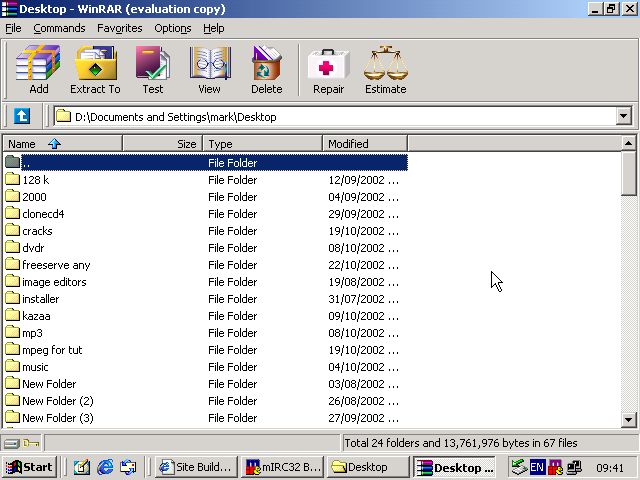Image resolution: width=640 pixels, height=480 pixels.
Task: Sort by the Size column header
Action: coord(162,144)
